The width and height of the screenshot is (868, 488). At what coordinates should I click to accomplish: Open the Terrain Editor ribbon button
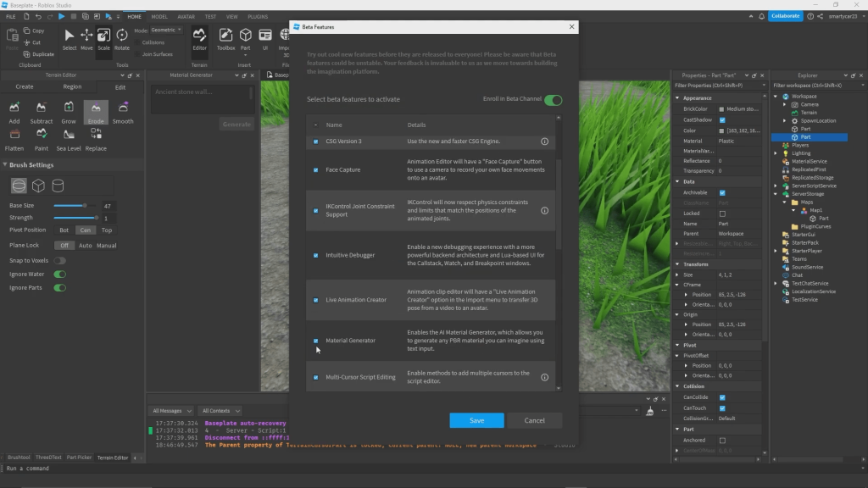199,39
